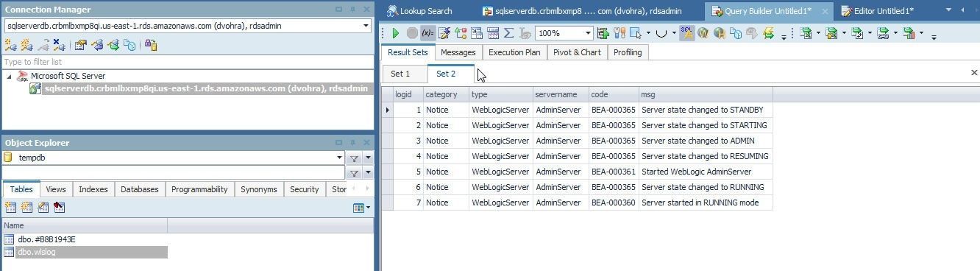
Task: Open the tempdb database dropdown
Action: point(339,158)
